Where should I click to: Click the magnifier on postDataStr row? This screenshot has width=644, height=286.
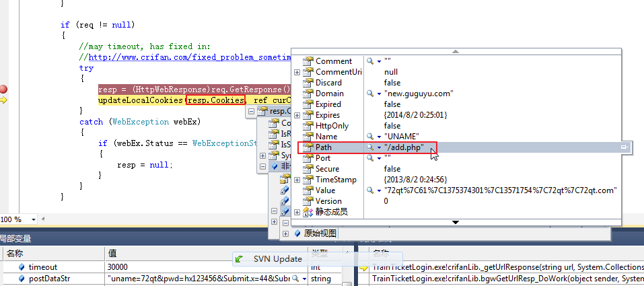295,279
